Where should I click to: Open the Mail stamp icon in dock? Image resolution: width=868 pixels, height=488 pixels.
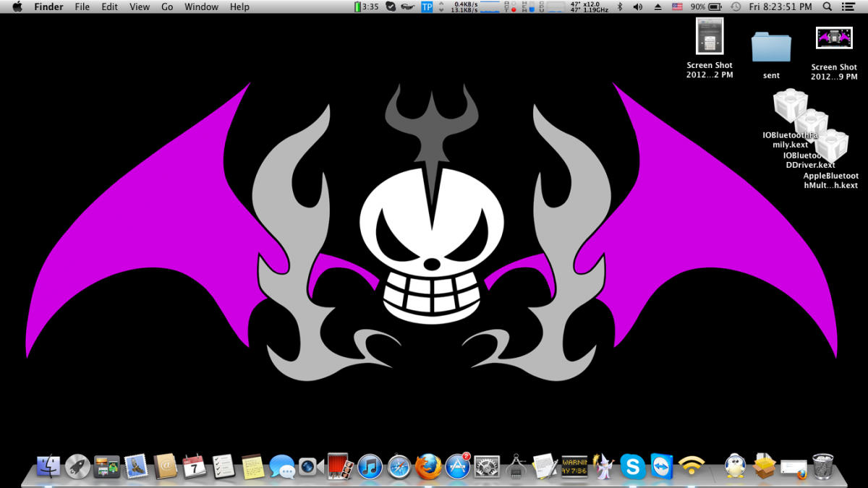coord(136,466)
